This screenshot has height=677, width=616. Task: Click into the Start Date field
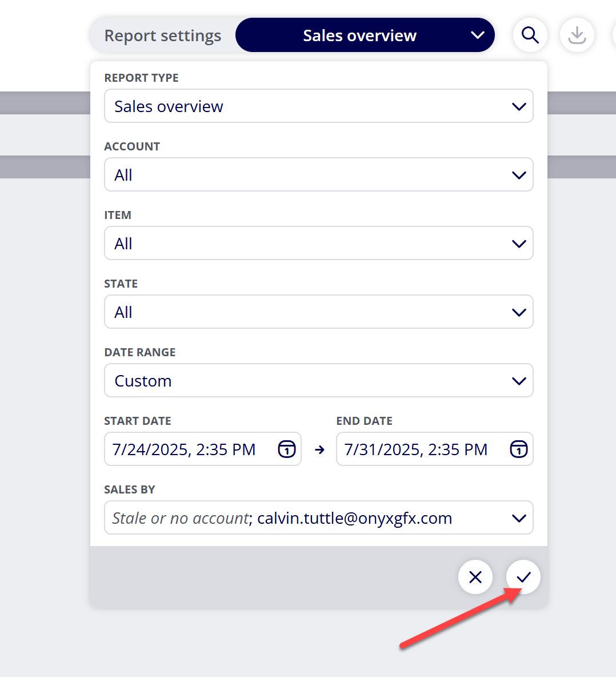[203, 449]
